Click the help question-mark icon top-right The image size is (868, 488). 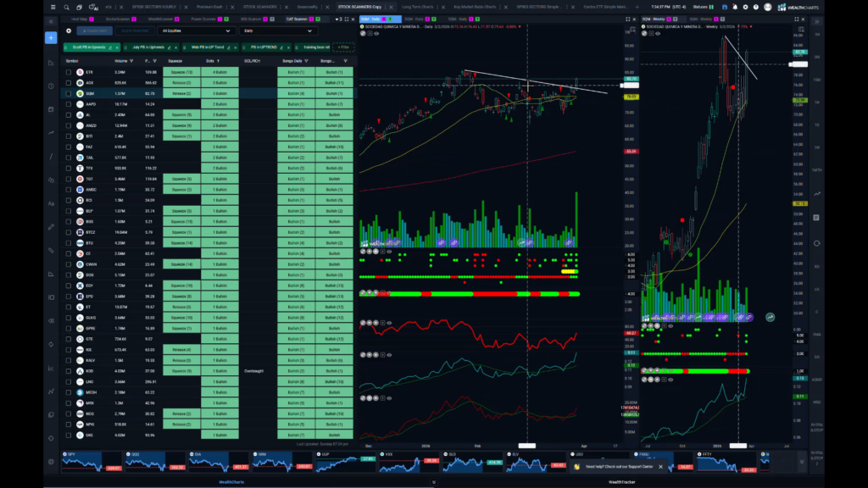click(x=756, y=7)
